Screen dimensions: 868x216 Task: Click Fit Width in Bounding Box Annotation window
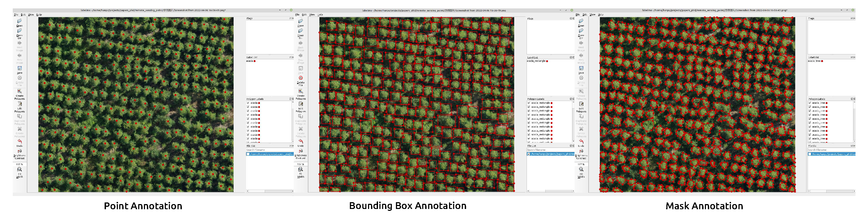click(301, 173)
